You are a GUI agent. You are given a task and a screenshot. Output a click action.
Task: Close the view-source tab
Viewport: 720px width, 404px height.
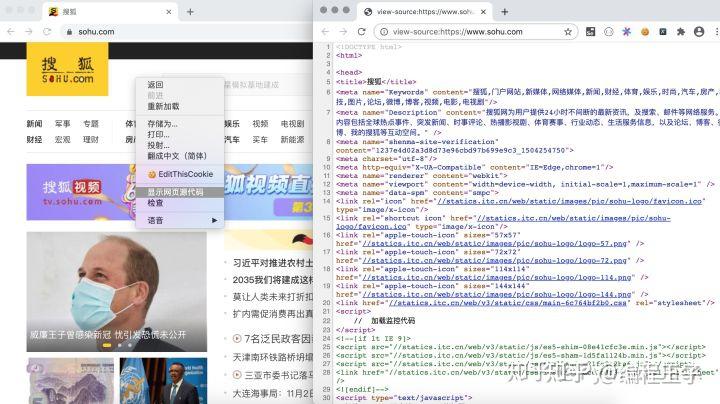483,12
